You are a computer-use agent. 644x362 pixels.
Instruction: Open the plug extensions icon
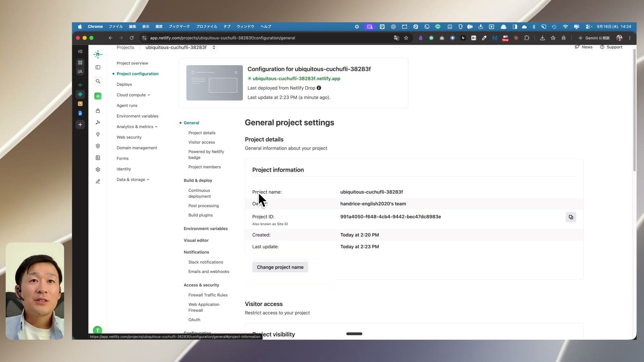point(98,134)
